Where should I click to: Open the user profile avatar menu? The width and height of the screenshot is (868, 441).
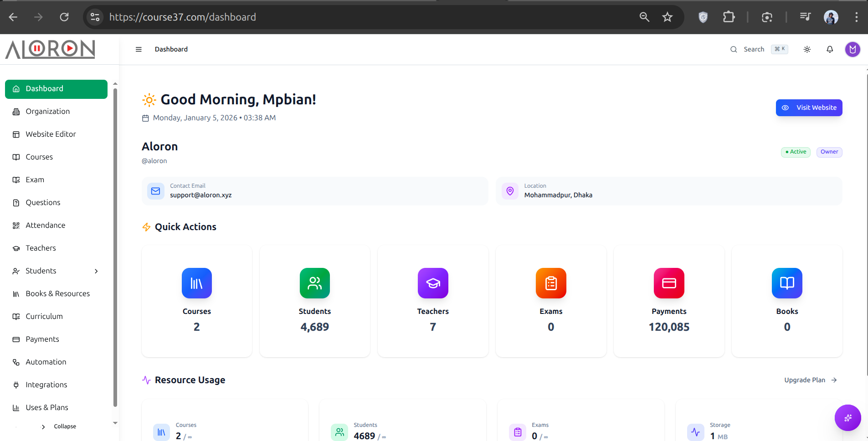[x=852, y=49]
